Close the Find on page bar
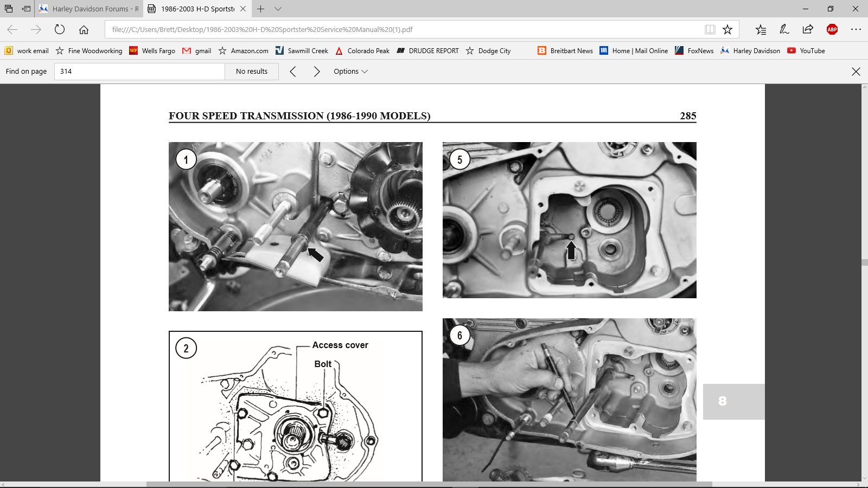This screenshot has height=488, width=868. (856, 72)
